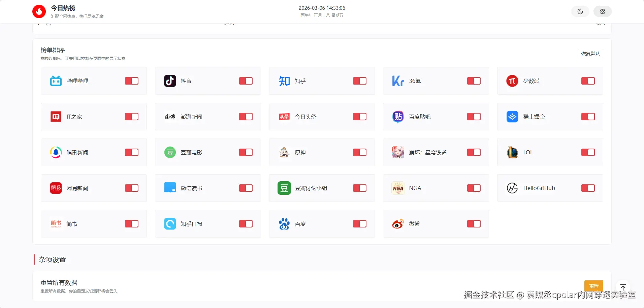Click the orange 重置 button
The width and height of the screenshot is (644, 308).
click(x=594, y=286)
